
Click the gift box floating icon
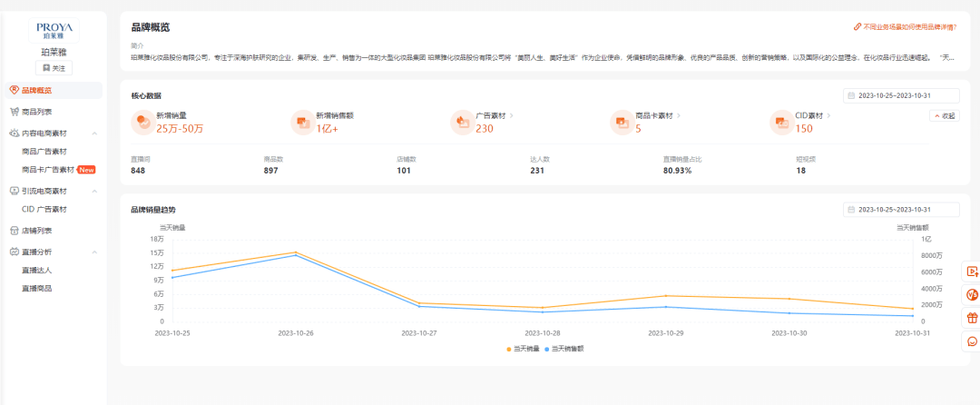click(x=972, y=318)
